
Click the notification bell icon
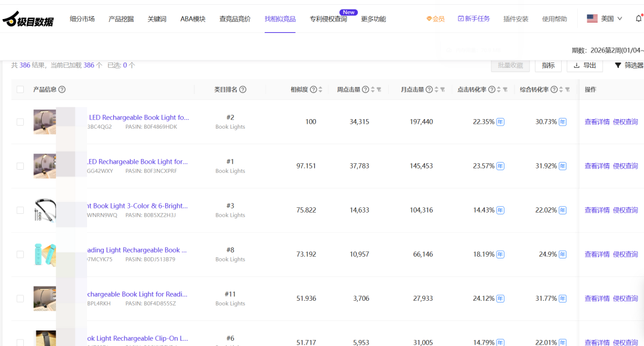(637, 18)
